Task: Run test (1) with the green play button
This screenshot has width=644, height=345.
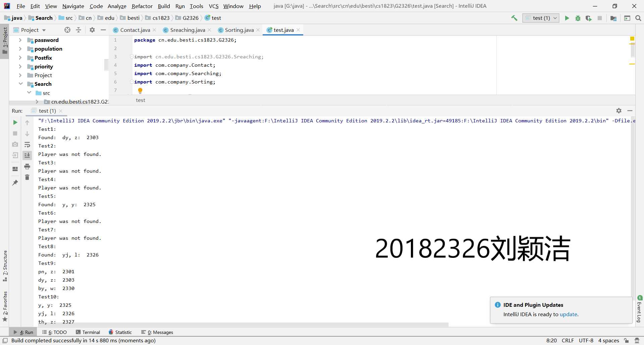Action: tap(567, 18)
